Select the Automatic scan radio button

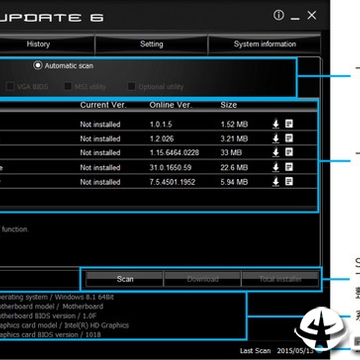38,65
